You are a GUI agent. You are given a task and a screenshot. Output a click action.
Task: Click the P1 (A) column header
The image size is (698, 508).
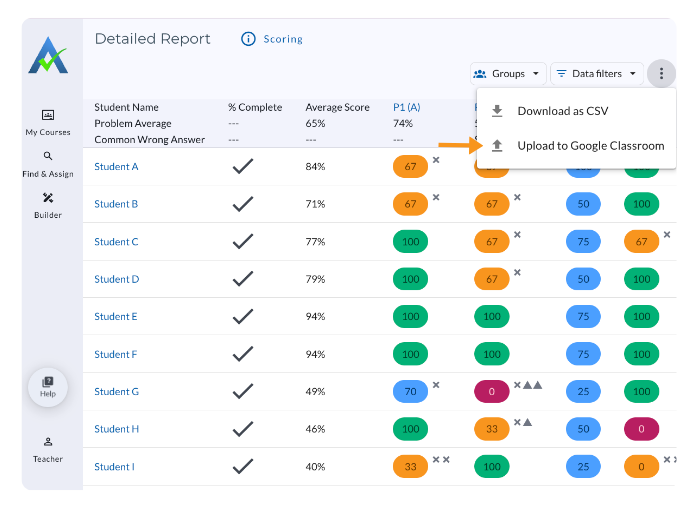pos(407,108)
